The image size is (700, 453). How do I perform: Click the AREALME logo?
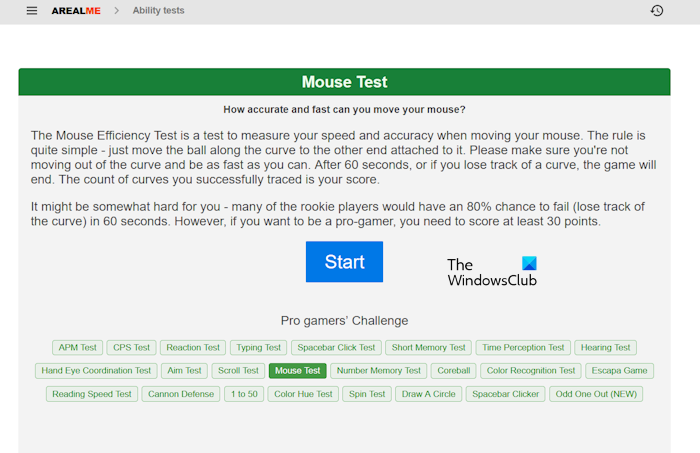click(x=74, y=11)
